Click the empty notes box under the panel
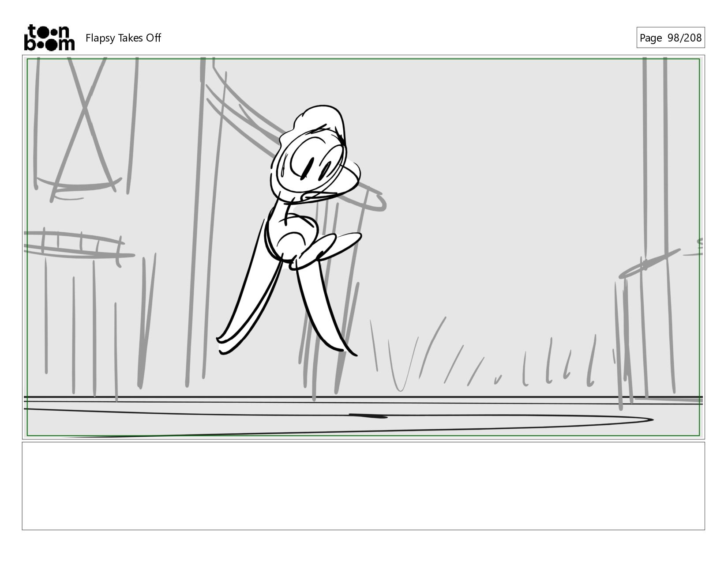Image resolution: width=728 pixels, height=563 pixels. [x=364, y=486]
